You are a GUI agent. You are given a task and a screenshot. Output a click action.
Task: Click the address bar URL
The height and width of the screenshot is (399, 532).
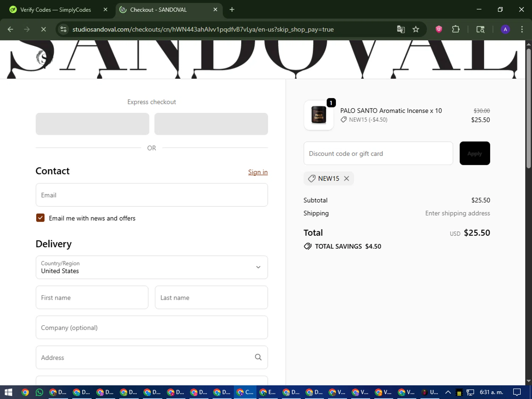click(x=203, y=29)
